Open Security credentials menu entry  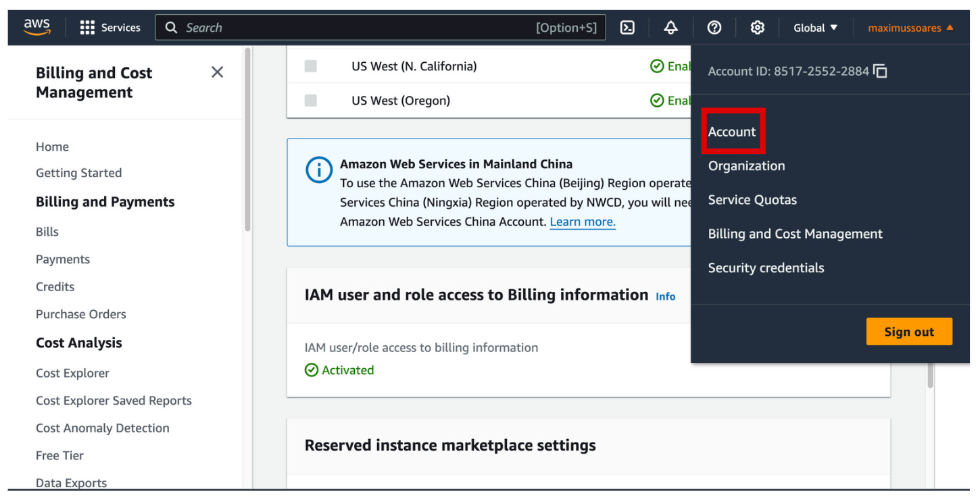(766, 268)
